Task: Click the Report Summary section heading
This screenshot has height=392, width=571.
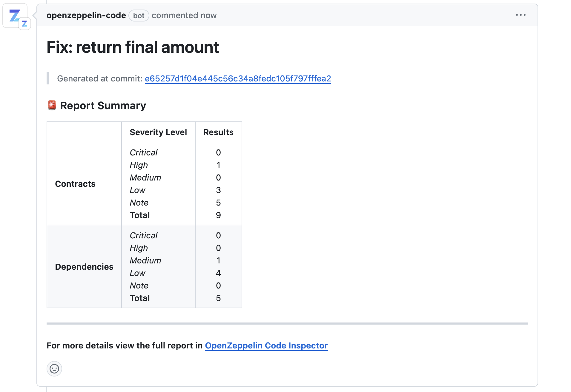Action: (103, 105)
